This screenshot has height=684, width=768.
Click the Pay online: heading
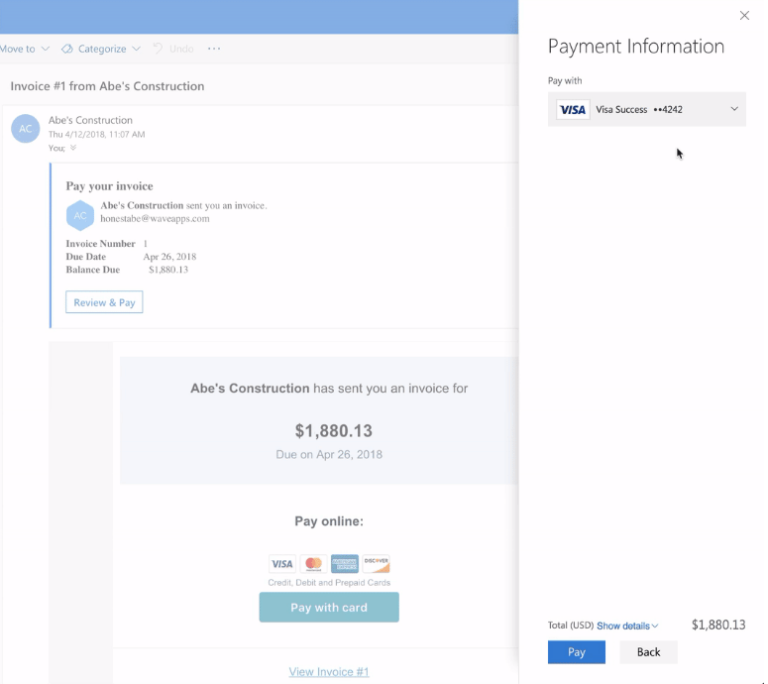(x=329, y=521)
